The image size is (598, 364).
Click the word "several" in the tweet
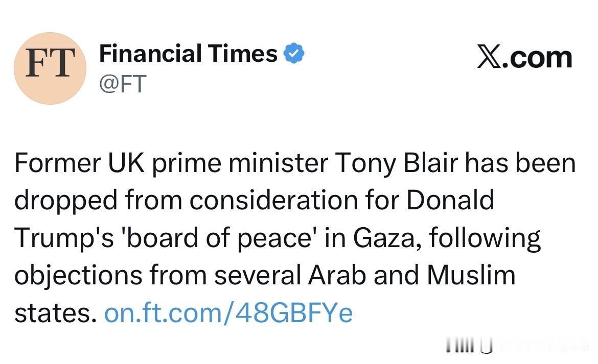coord(257,276)
